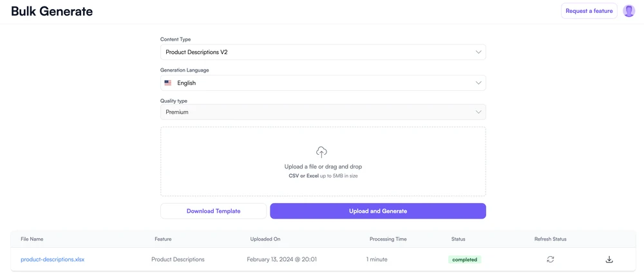Viewport: 644px width, 278px height.
Task: Click Request a feature button
Action: pyautogui.click(x=589, y=11)
